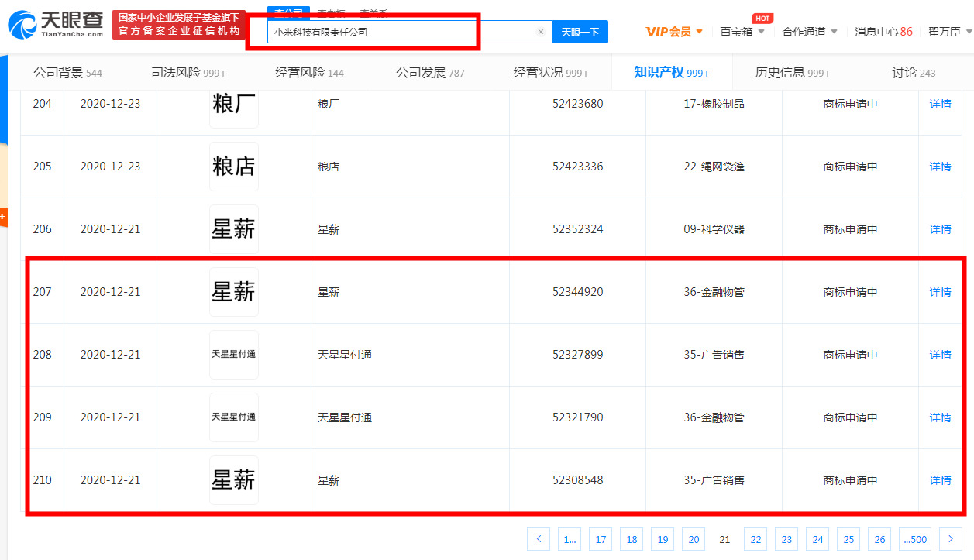Click the 天眼查 logo
974x560 pixels.
[56, 25]
